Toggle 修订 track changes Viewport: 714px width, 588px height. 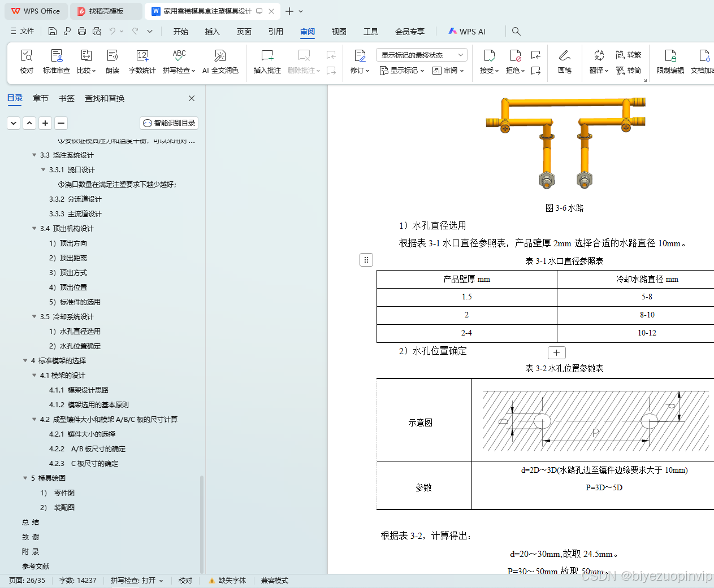coord(360,62)
